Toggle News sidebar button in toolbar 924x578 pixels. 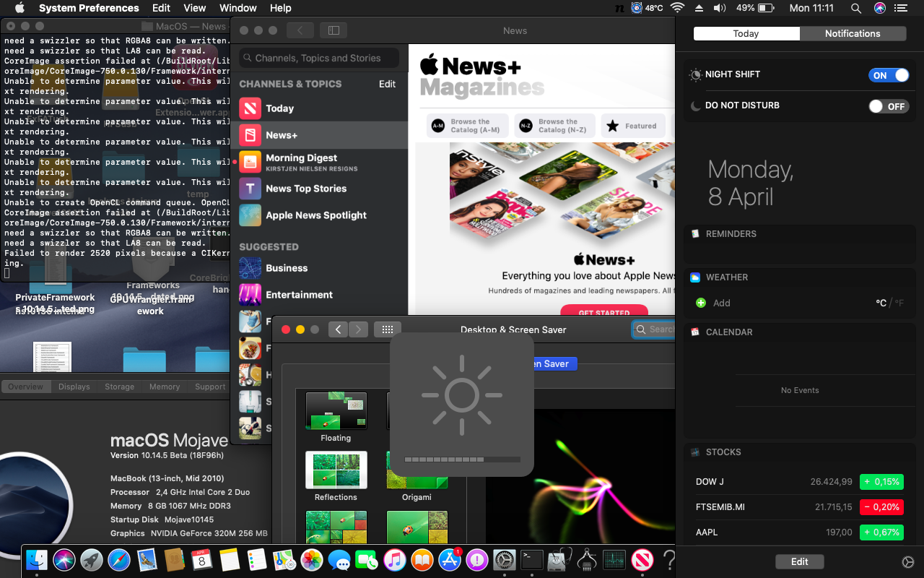[334, 30]
